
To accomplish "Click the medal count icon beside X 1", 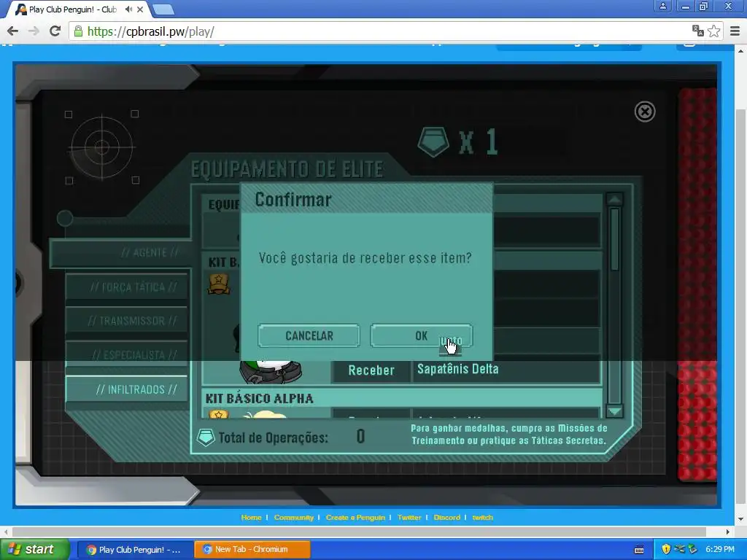I will pyautogui.click(x=433, y=142).
